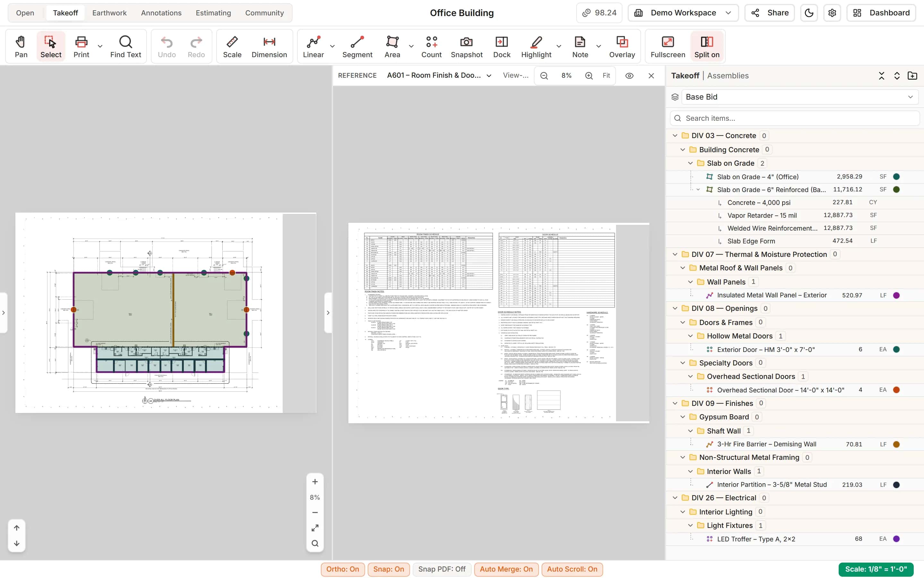Select the Pan tool
The width and height of the screenshot is (924, 578).
click(21, 47)
